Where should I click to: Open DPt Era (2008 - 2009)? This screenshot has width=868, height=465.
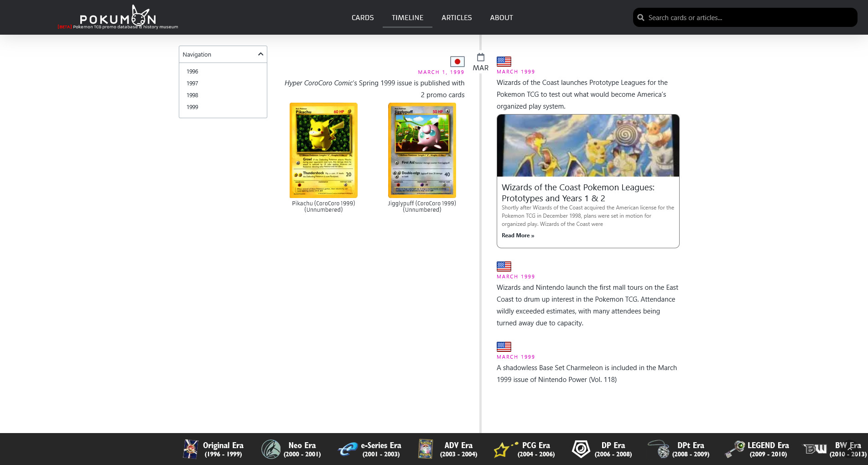(679, 449)
